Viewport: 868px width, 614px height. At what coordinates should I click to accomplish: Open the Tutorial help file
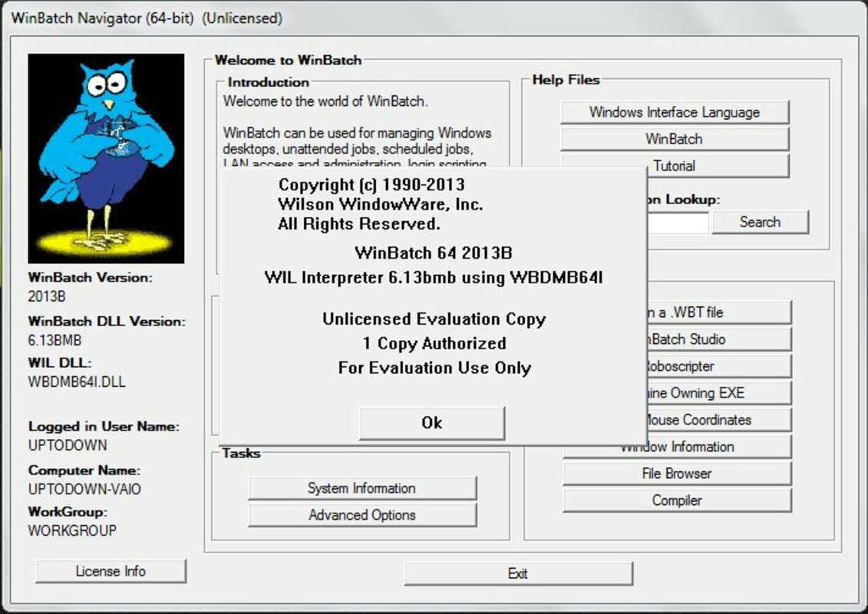click(x=718, y=166)
